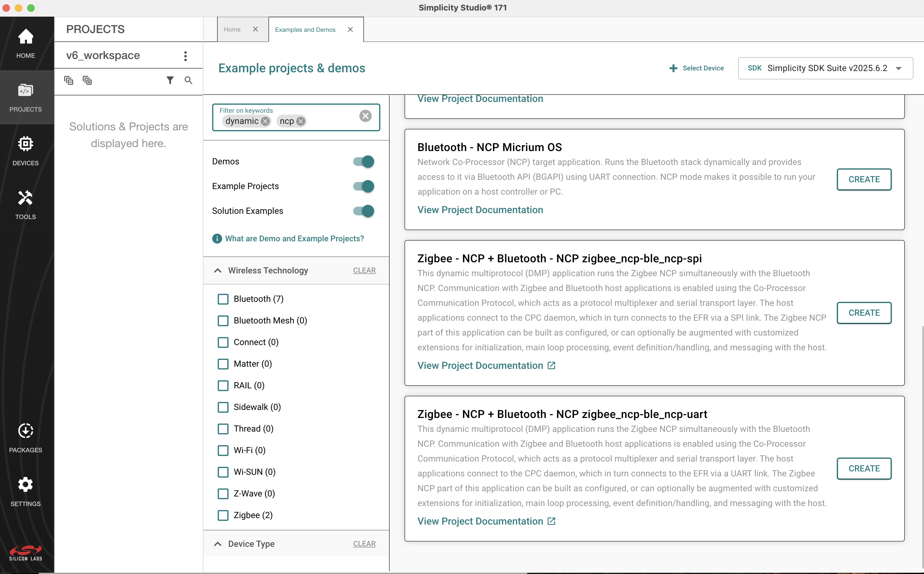Open the SDK version dropdown
Screen dimensions: 924x574
click(899, 68)
